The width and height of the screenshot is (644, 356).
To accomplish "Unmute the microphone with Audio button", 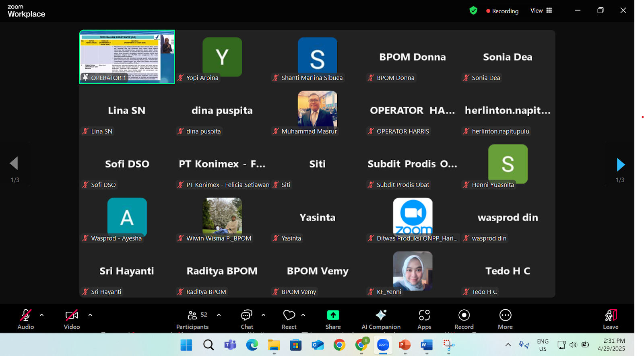I will (x=25, y=319).
